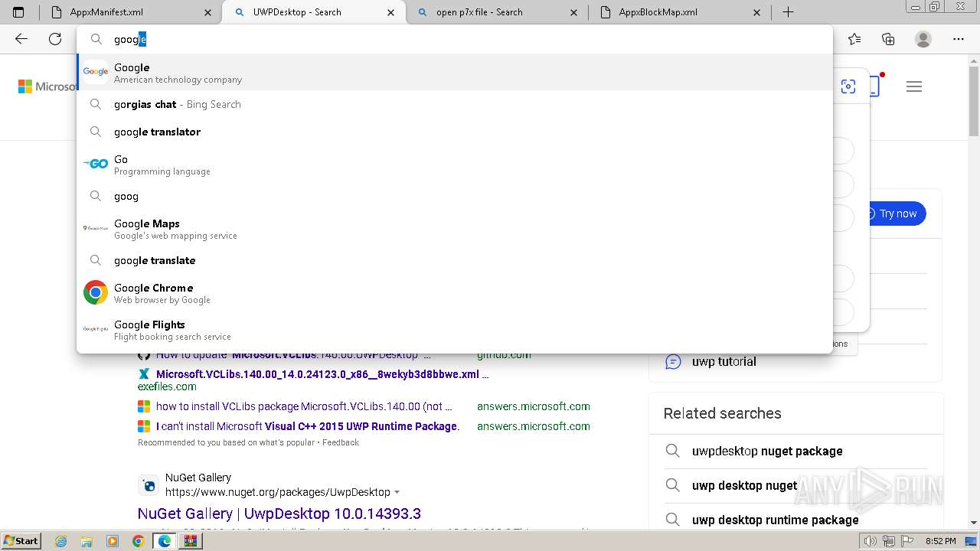Open the Collections icon
Screen dimensions: 980x551
[x=888, y=39]
